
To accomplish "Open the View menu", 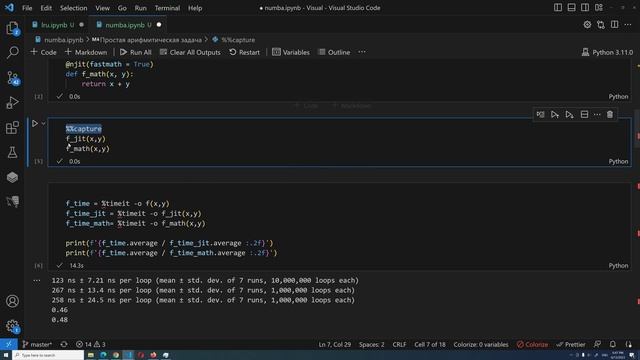I will (102, 8).
